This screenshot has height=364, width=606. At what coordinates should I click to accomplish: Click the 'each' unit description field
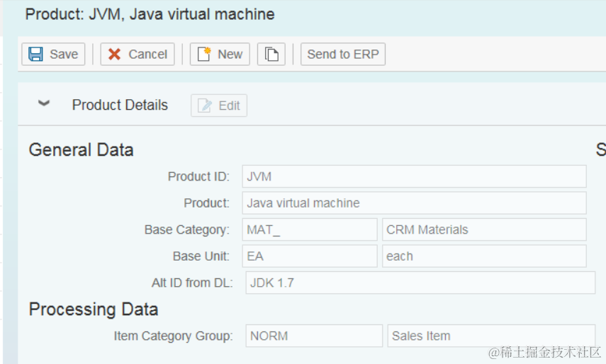pos(484,256)
